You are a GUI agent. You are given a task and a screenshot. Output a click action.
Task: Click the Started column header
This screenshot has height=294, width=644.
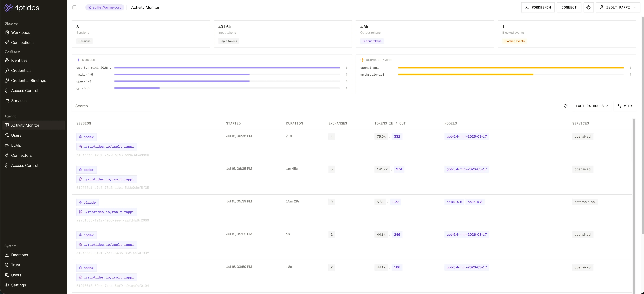pyautogui.click(x=233, y=124)
